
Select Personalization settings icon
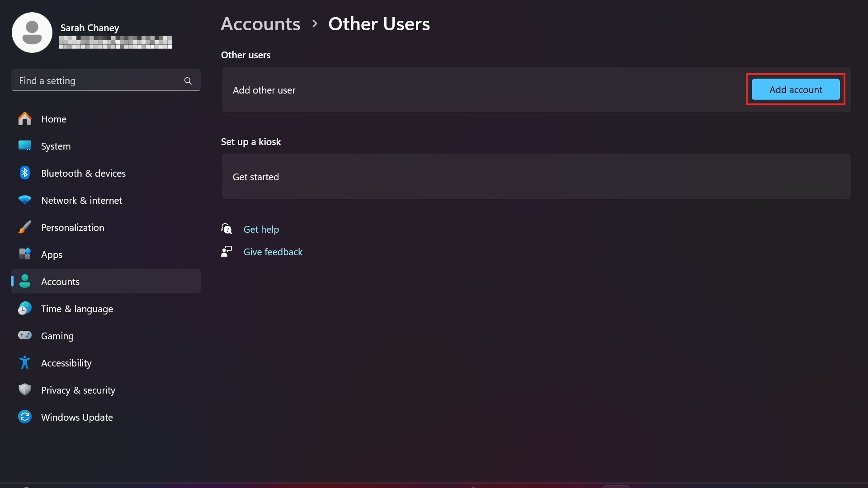(24, 227)
